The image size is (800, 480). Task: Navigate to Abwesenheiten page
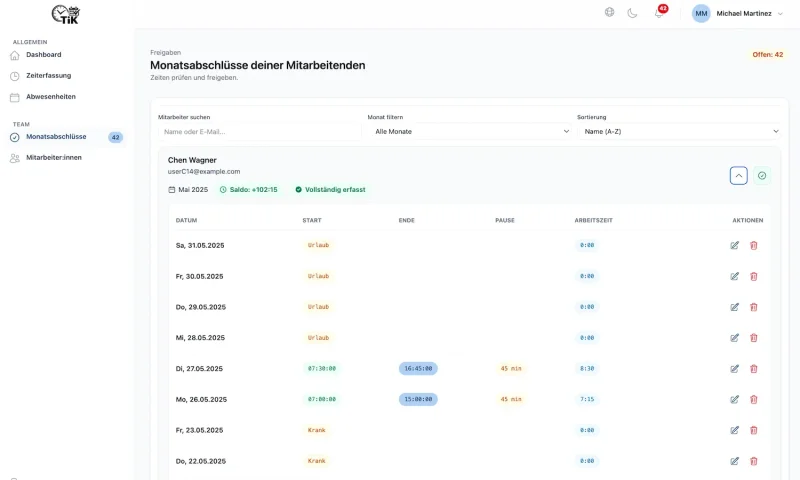[50, 97]
